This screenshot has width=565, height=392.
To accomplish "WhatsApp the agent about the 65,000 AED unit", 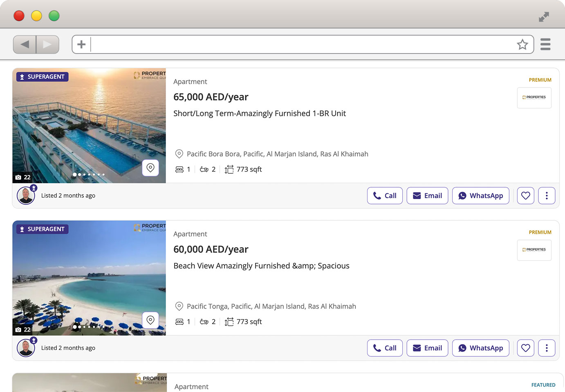I will coord(480,196).
